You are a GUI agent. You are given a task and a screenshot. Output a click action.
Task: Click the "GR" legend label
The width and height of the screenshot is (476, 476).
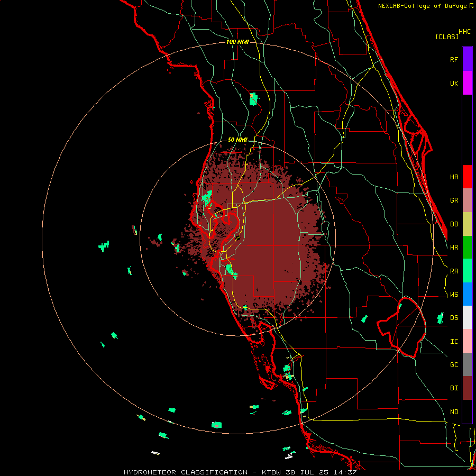coord(454,200)
